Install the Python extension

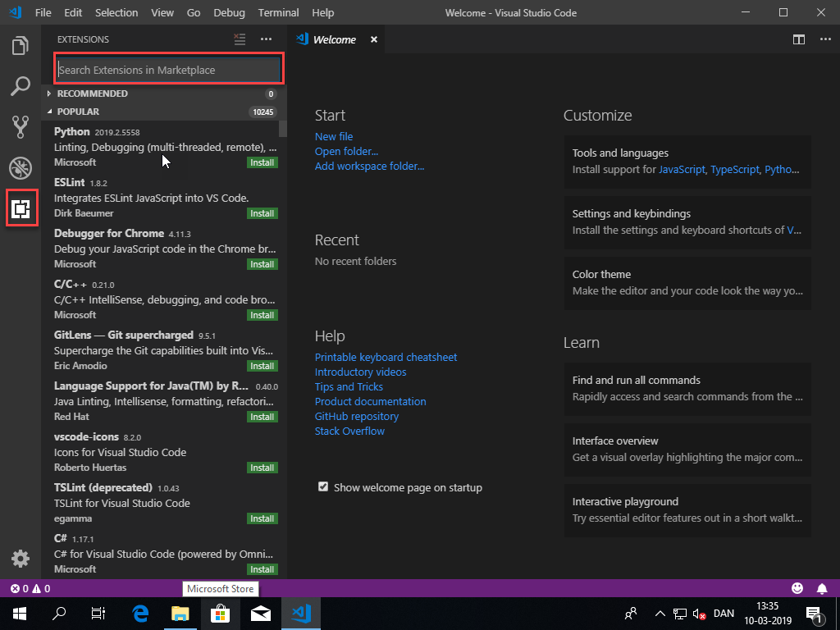tap(262, 162)
